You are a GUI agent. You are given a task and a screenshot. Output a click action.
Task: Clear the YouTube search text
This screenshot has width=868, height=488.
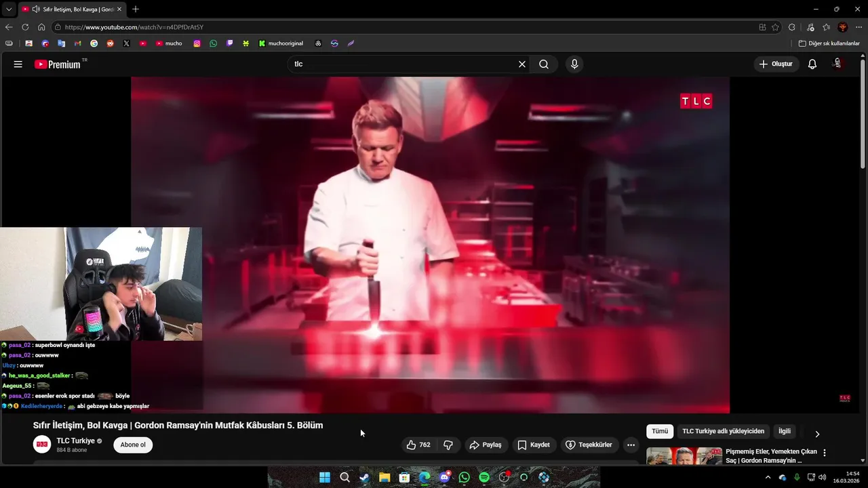point(522,64)
